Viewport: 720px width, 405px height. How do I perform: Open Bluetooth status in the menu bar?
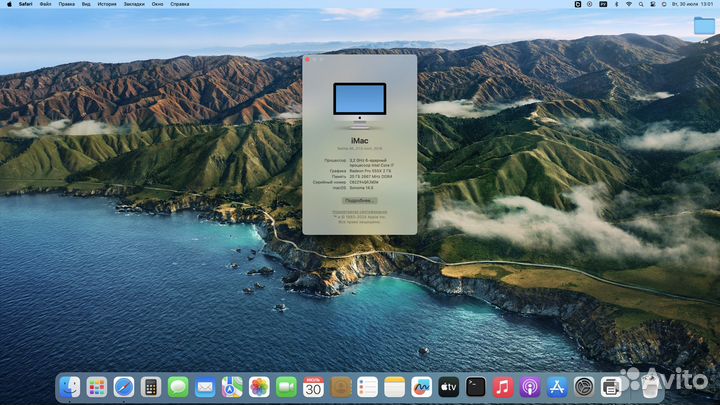pyautogui.click(x=616, y=4)
